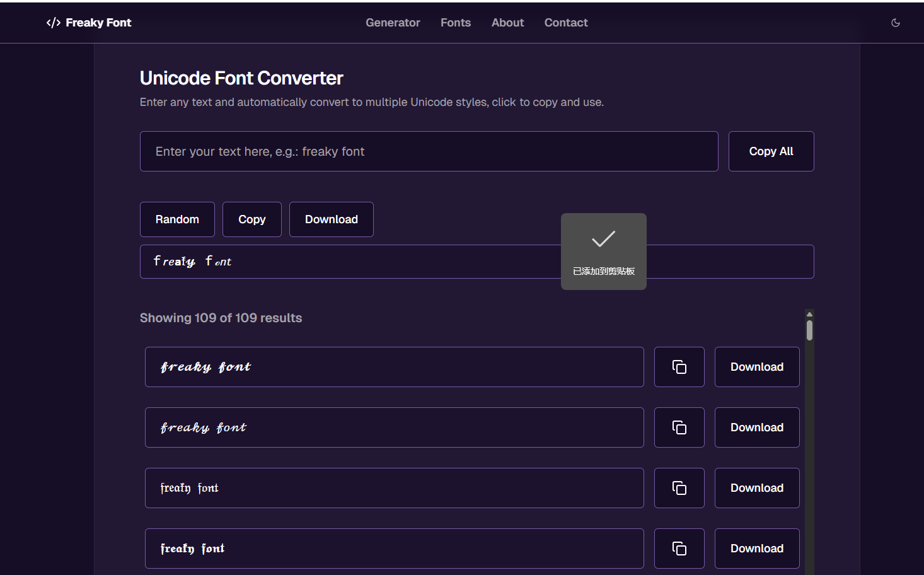Screen dimensions: 924x575
Task: Click Copy button beside Random
Action: pyautogui.click(x=251, y=219)
